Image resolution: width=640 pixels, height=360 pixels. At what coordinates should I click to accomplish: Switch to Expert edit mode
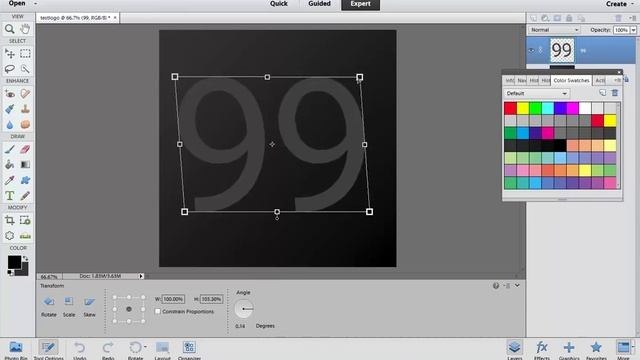pos(360,4)
